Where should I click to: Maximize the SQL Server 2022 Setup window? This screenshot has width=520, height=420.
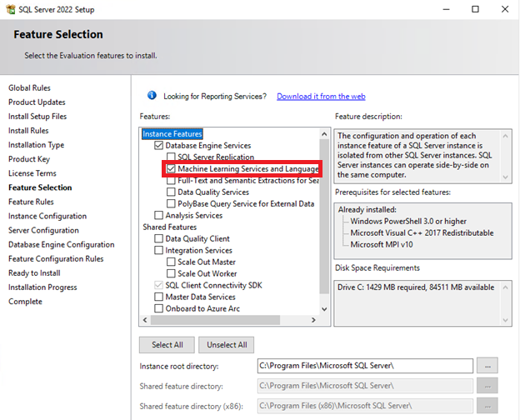[475, 9]
